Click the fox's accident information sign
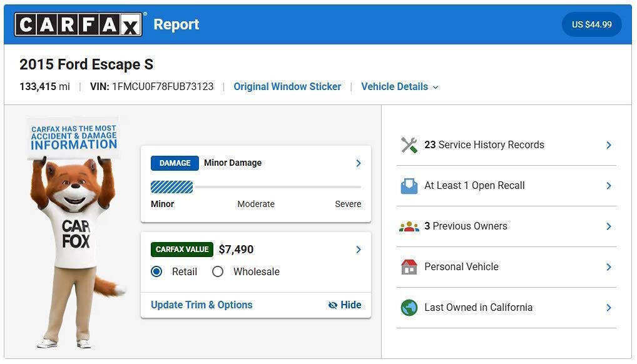Viewport: 637px width, 364px height. (x=74, y=138)
